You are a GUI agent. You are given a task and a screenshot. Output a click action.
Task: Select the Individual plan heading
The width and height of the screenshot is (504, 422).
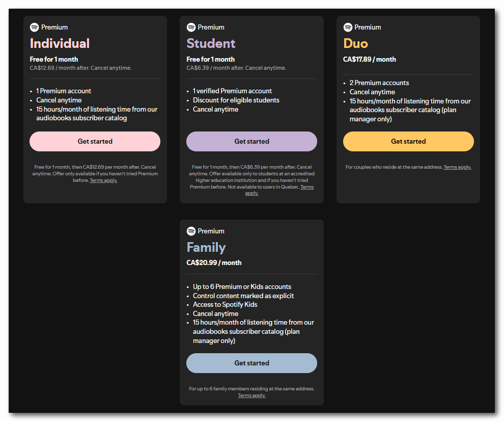(60, 43)
